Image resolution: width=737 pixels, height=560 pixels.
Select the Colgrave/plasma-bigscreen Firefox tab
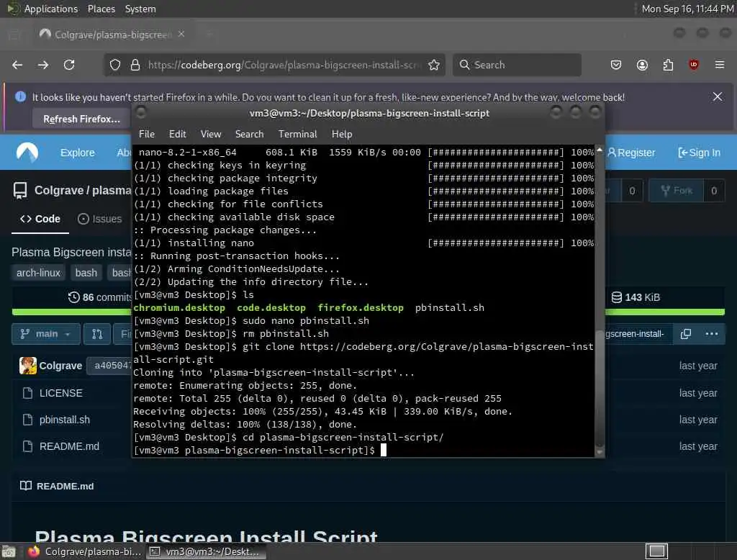pos(113,34)
